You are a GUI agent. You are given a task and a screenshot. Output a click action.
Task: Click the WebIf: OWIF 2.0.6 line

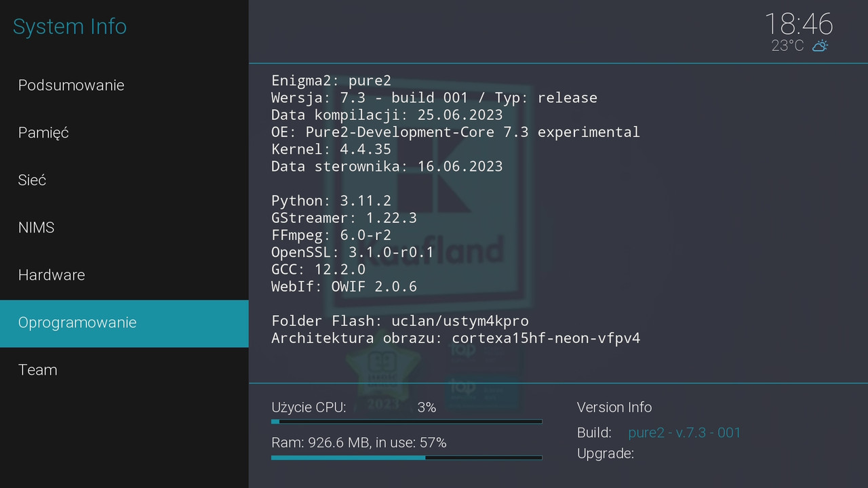[x=344, y=287]
